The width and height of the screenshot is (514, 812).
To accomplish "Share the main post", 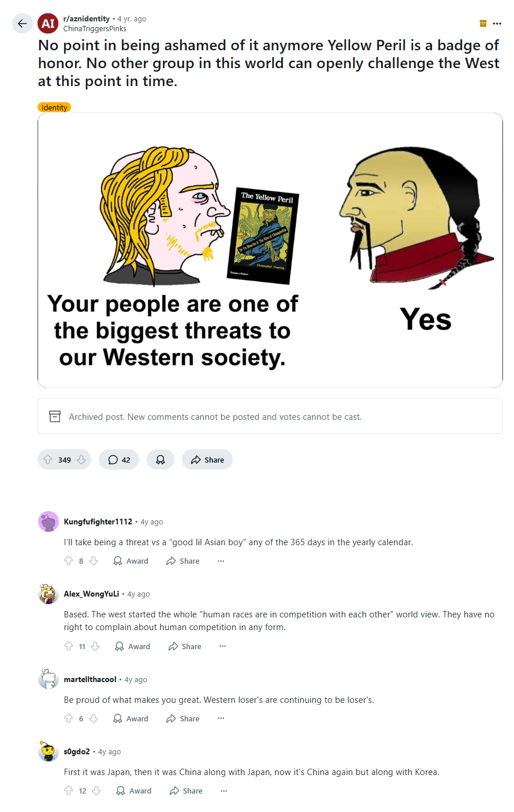I will (207, 460).
